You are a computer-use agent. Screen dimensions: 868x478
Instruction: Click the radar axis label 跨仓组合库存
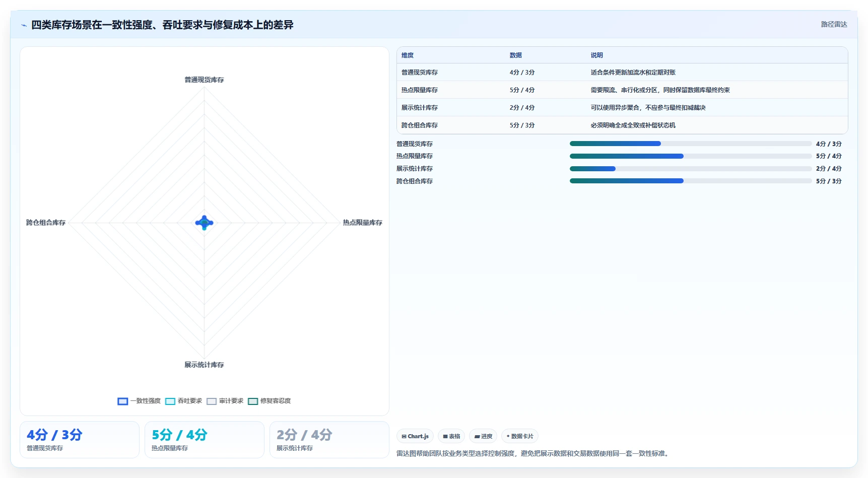pos(46,223)
